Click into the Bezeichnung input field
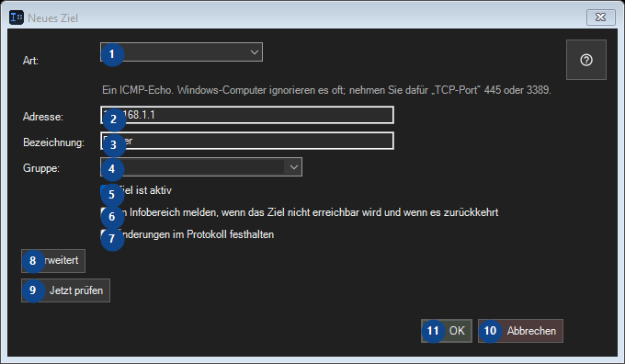Screen dimensions: 625x364 [247, 141]
